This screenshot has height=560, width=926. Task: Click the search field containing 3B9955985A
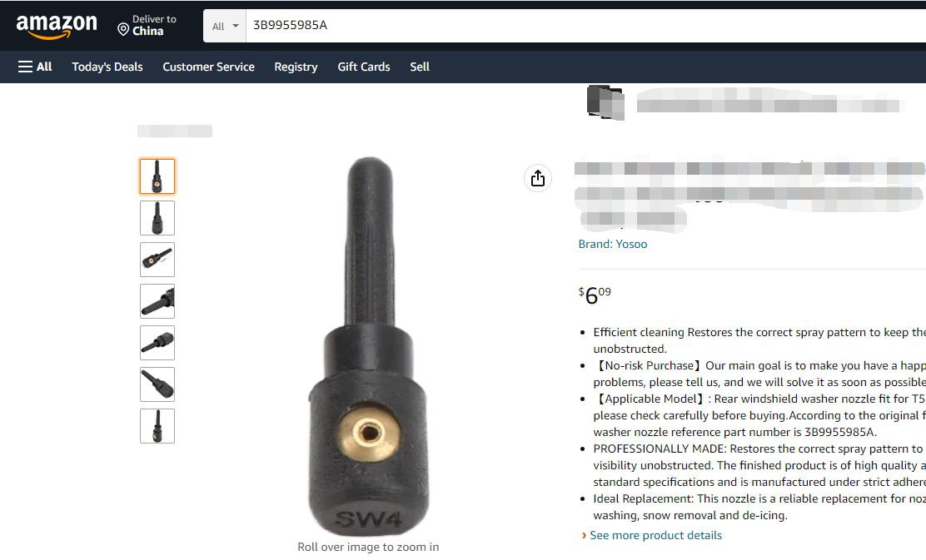(586, 25)
